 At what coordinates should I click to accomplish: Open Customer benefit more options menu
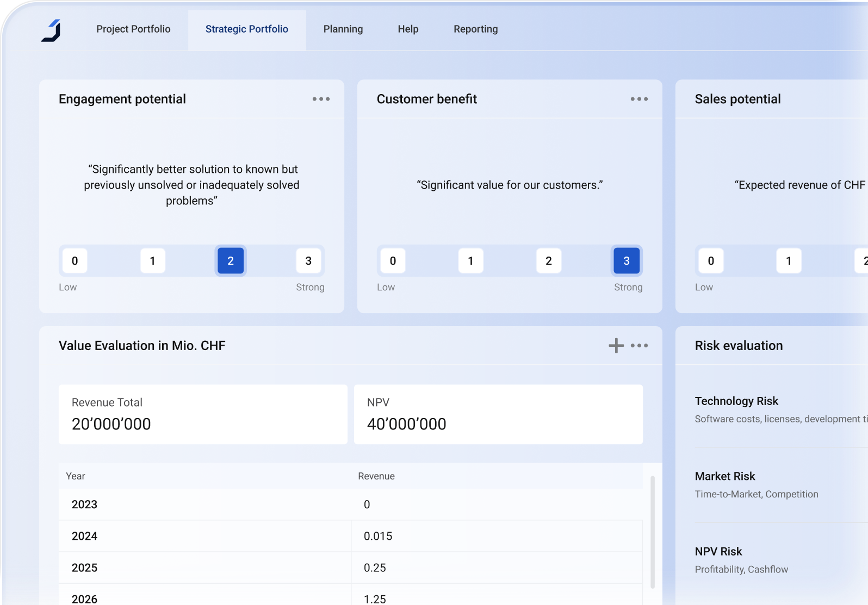click(x=639, y=99)
